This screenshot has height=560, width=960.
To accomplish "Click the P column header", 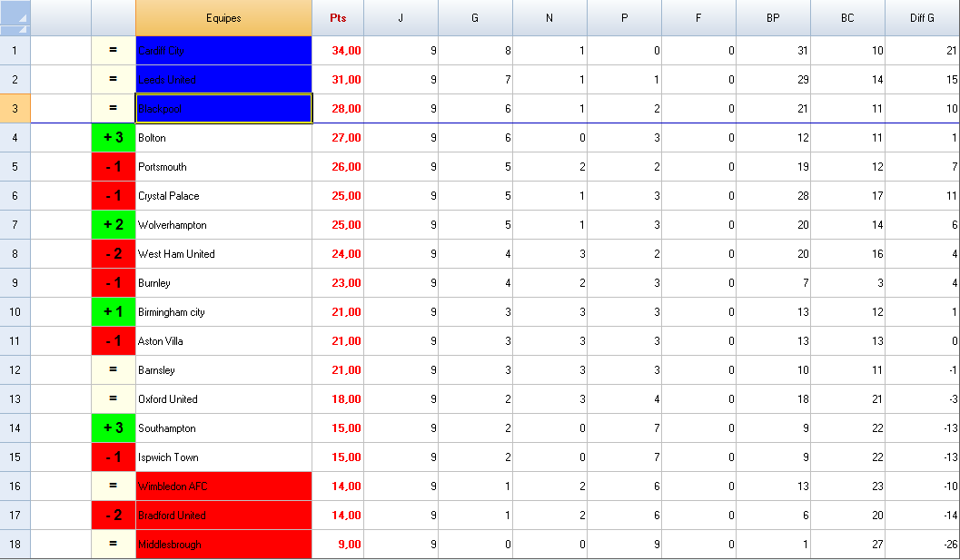I will (625, 18).
